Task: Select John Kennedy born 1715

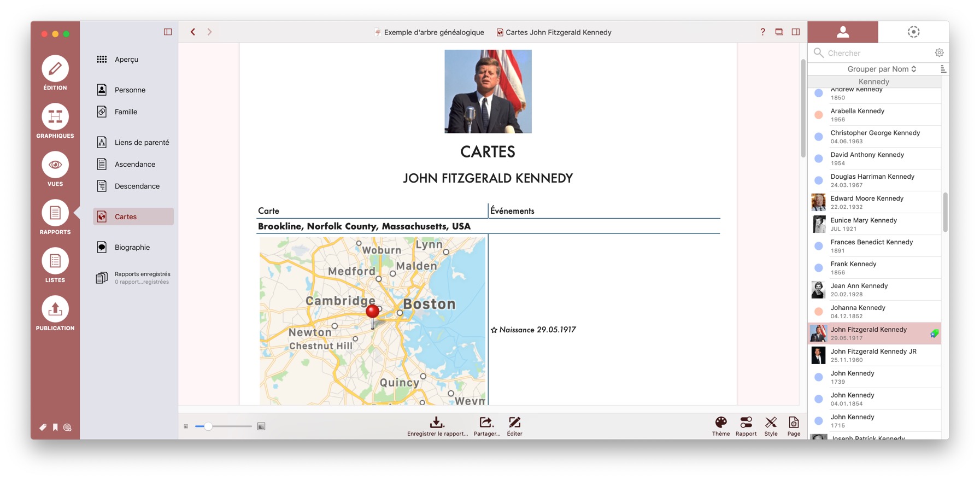Action: (875, 421)
